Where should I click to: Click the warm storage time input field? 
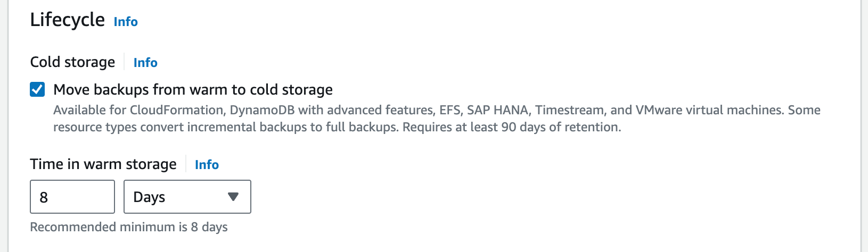click(72, 197)
